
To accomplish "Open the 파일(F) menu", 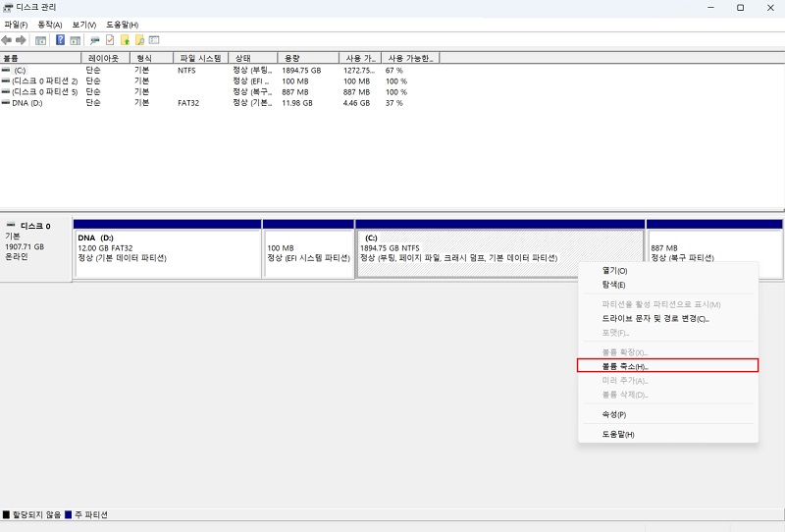I will click(17, 25).
